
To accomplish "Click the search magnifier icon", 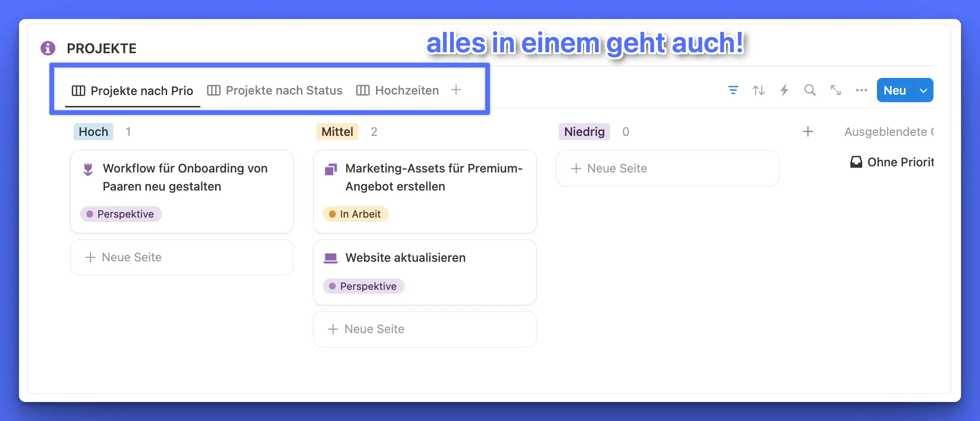I will coord(810,90).
